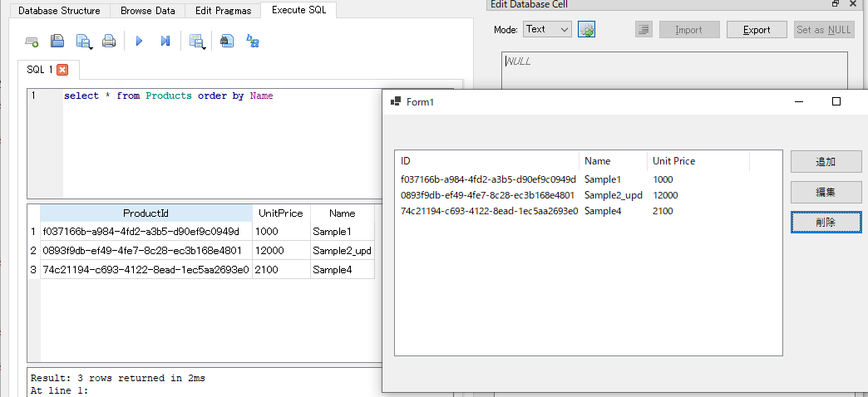Click the Save SQL file icon
Viewport: 868px width, 397px height.
pyautogui.click(x=84, y=42)
